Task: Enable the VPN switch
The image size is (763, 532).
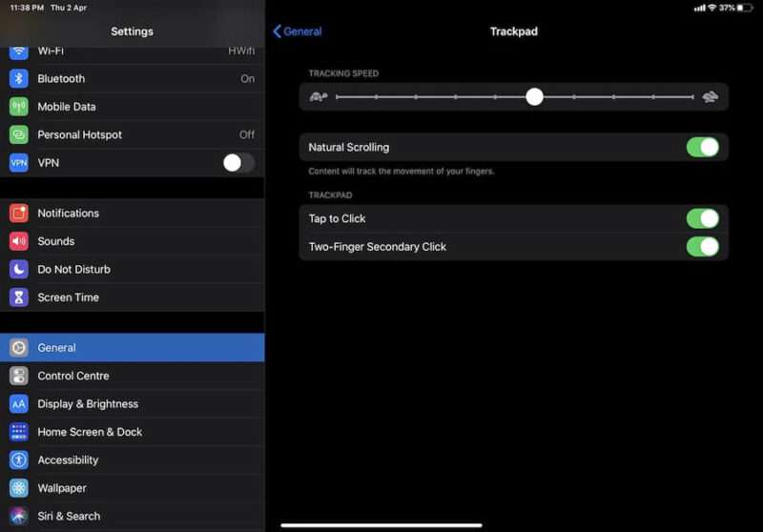Action: pyautogui.click(x=238, y=163)
